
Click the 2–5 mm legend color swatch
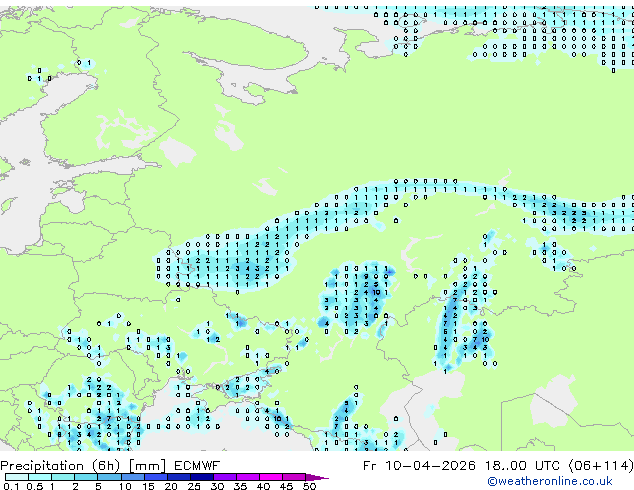coord(86,477)
